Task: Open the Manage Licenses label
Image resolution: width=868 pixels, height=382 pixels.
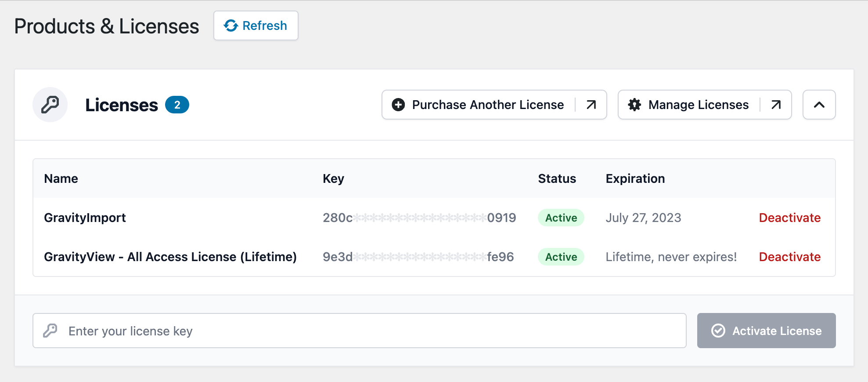Action: coord(698,105)
